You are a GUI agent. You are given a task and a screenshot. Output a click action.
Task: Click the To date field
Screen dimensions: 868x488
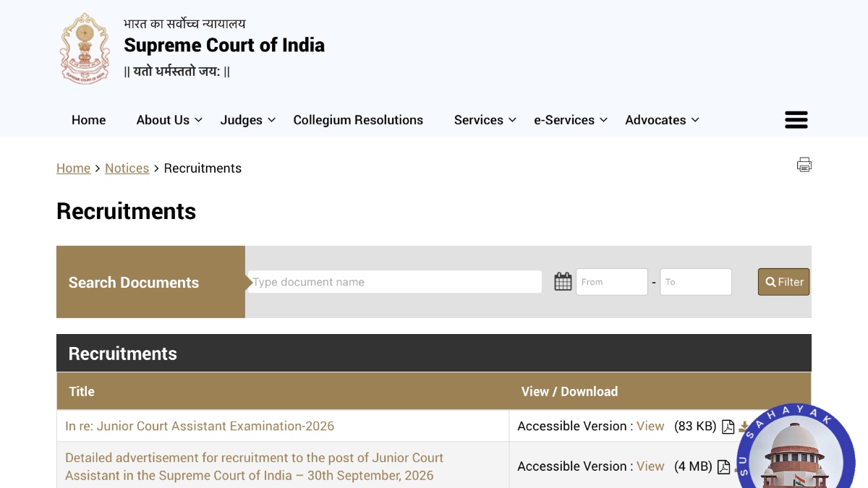tap(696, 282)
